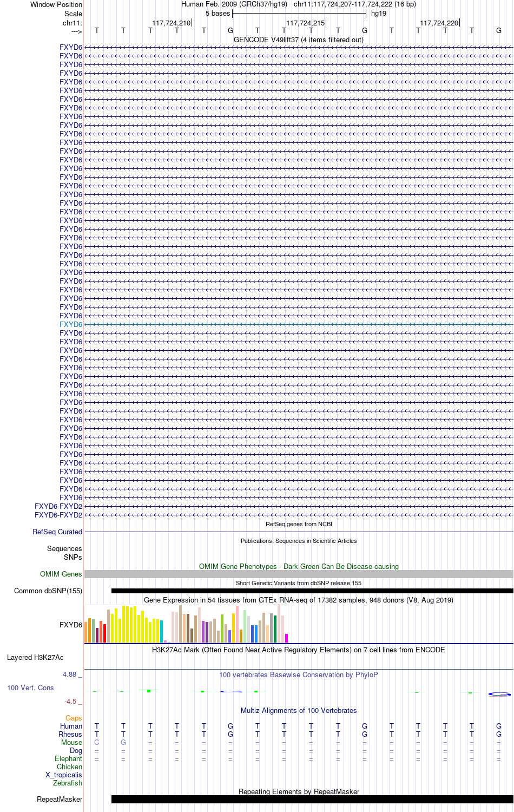Select the Mouse alignment row label
Image resolution: width=514 pixels, height=812 pixels.
(x=71, y=742)
